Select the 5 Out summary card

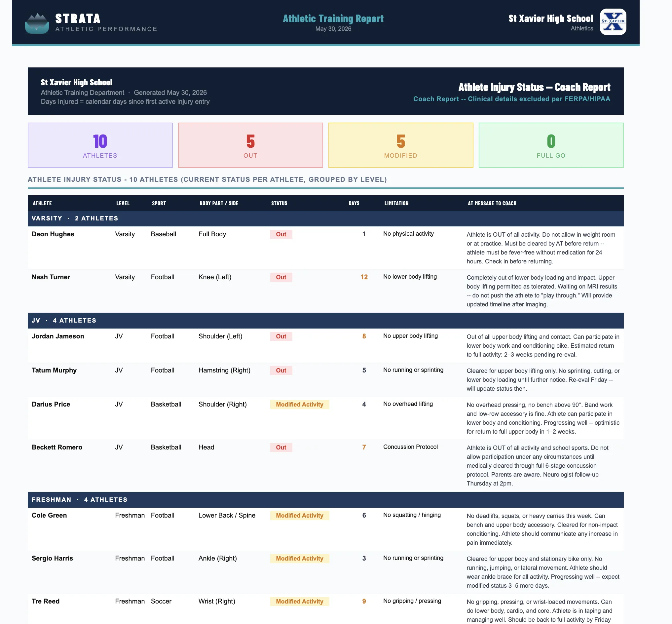click(250, 145)
